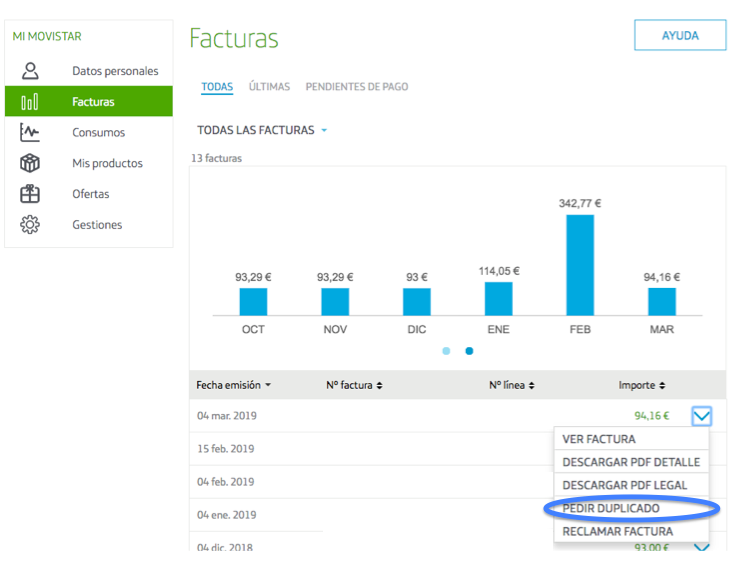Screen dimensions: 754x568
Task: Select the Ofertas gift icon
Action: pyautogui.click(x=30, y=194)
